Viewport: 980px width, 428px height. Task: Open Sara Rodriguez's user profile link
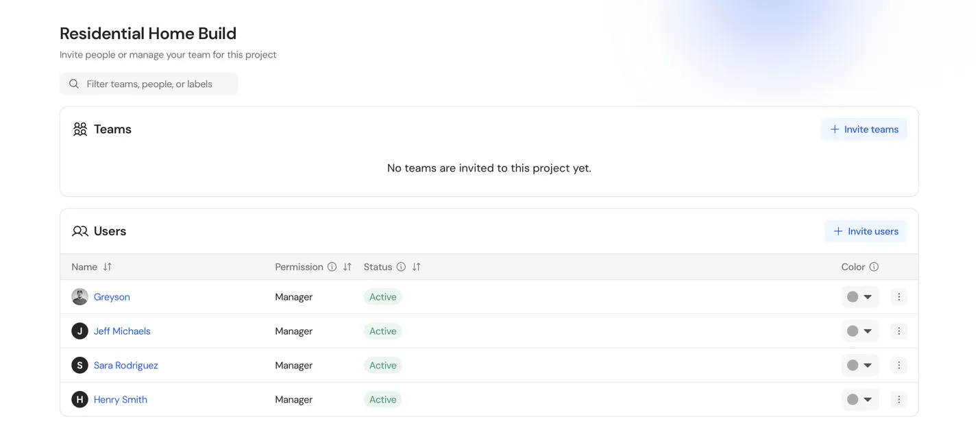pos(126,365)
